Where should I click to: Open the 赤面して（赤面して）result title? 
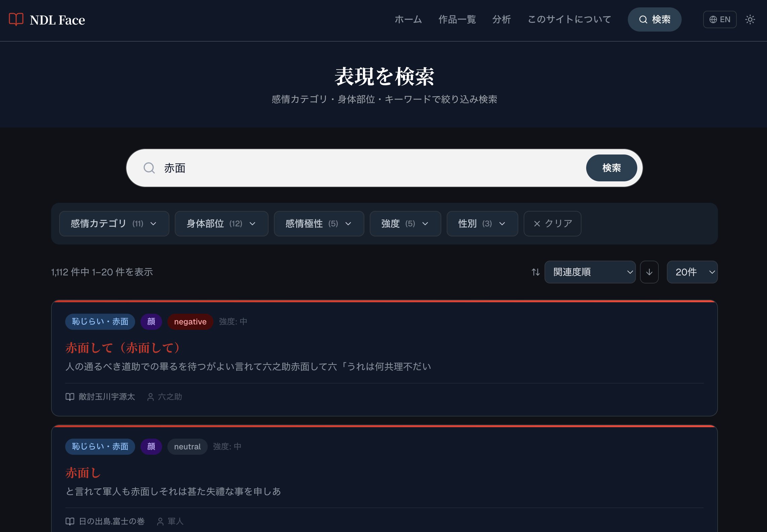point(123,348)
